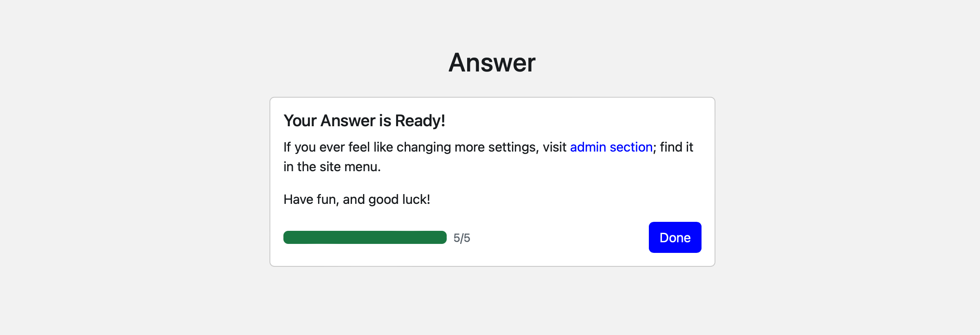Click the "Have fun, and good luck!" text
The width and height of the screenshot is (980, 335).
coord(356,199)
